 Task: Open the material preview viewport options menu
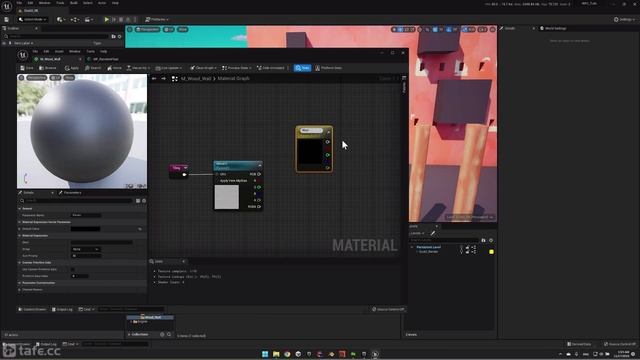tap(22, 78)
